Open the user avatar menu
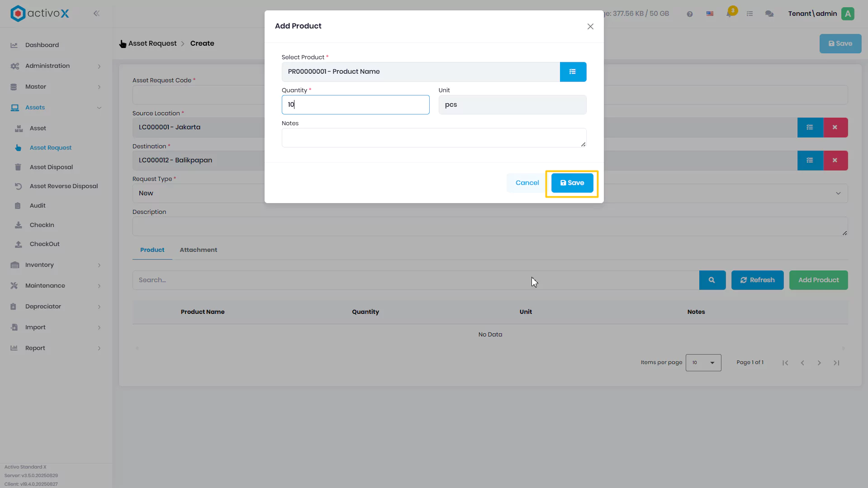This screenshot has height=488, width=868. click(x=848, y=14)
